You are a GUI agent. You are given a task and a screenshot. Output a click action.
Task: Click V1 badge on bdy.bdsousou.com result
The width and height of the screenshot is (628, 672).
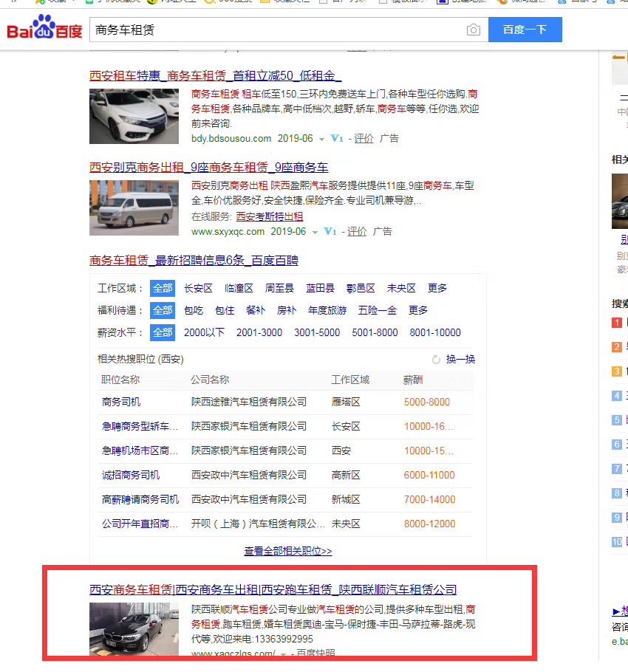(337, 139)
